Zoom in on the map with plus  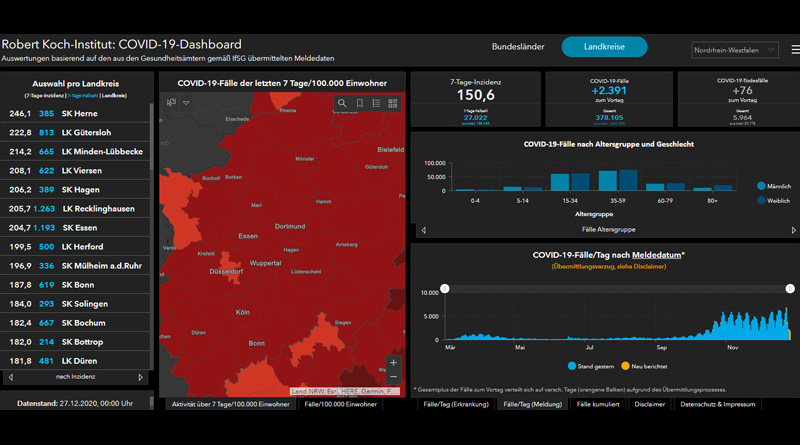click(x=393, y=363)
